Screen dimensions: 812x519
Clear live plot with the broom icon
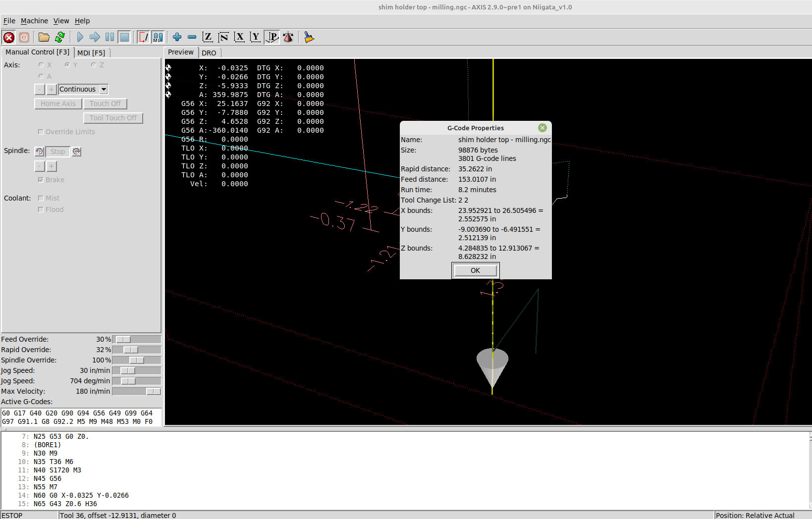tap(309, 37)
